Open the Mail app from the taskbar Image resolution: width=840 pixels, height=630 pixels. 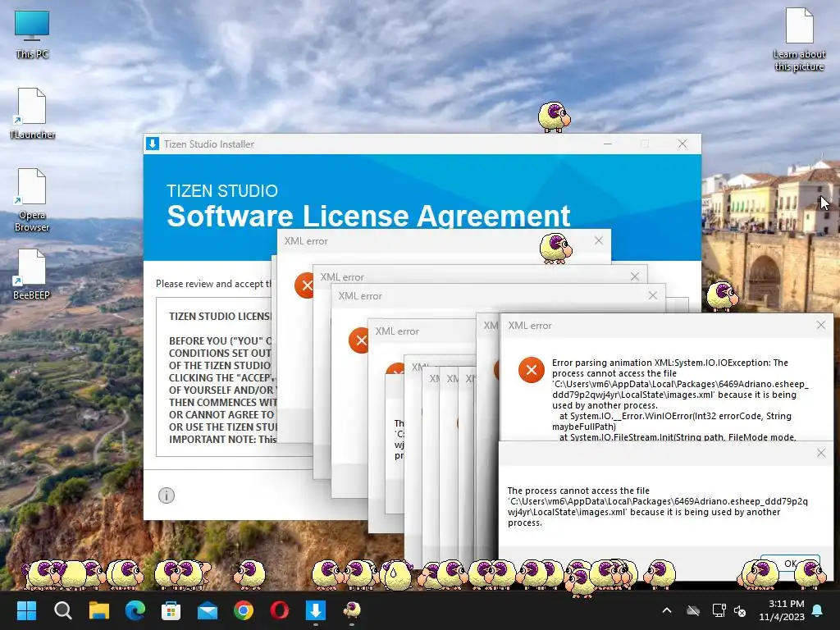click(208, 610)
